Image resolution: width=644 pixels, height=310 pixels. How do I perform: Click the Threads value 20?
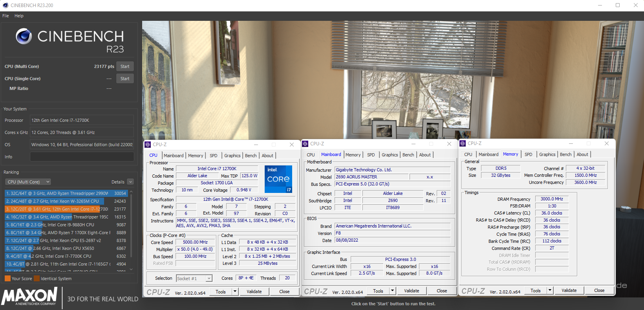tap(287, 278)
